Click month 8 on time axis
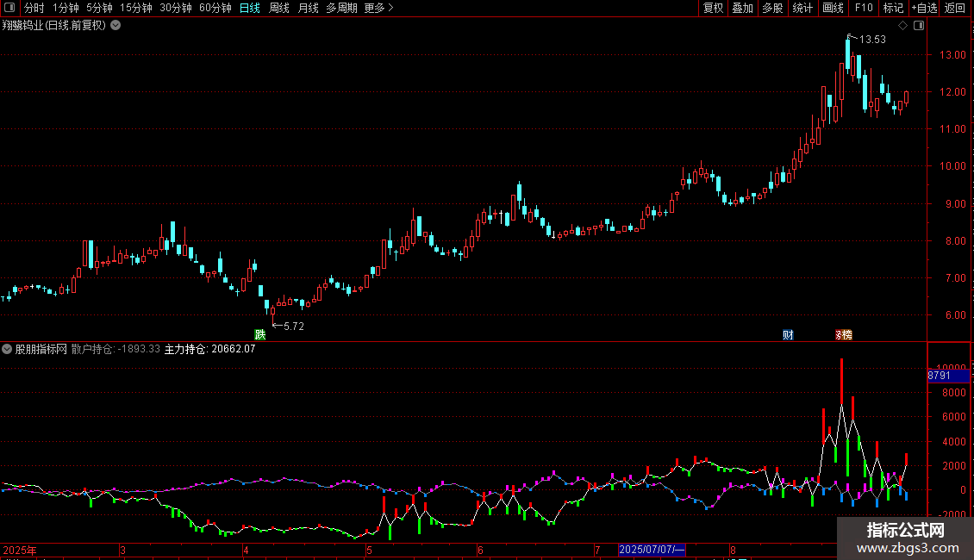The height and width of the screenshot is (560, 974). (x=733, y=550)
